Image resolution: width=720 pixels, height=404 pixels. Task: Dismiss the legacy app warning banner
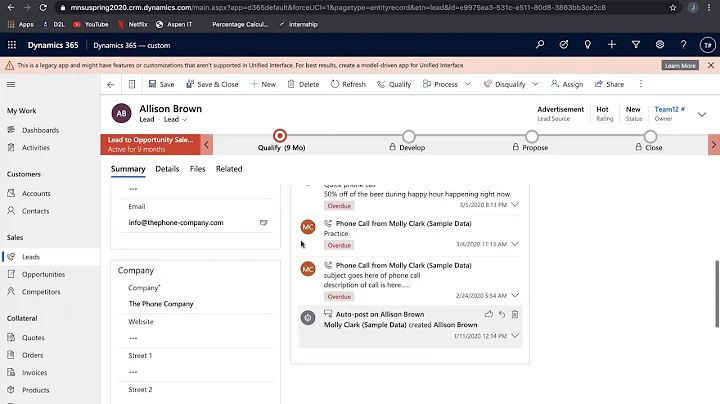click(x=711, y=65)
